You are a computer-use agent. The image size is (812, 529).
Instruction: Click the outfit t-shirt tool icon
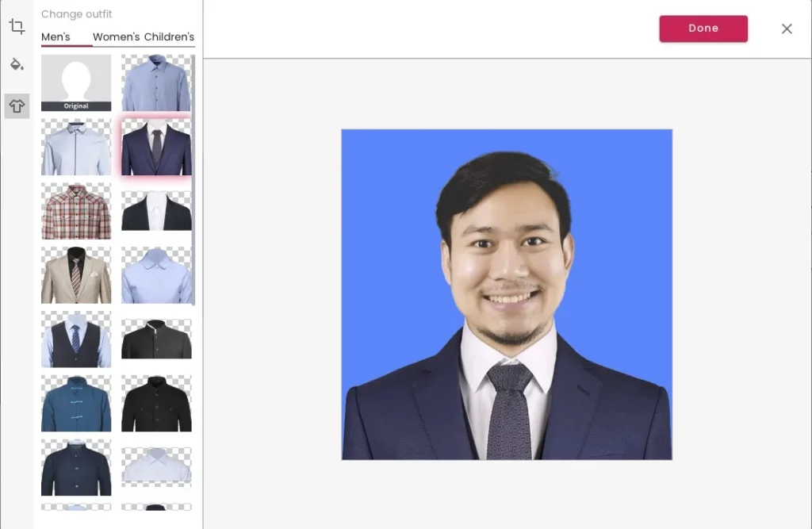tap(17, 105)
